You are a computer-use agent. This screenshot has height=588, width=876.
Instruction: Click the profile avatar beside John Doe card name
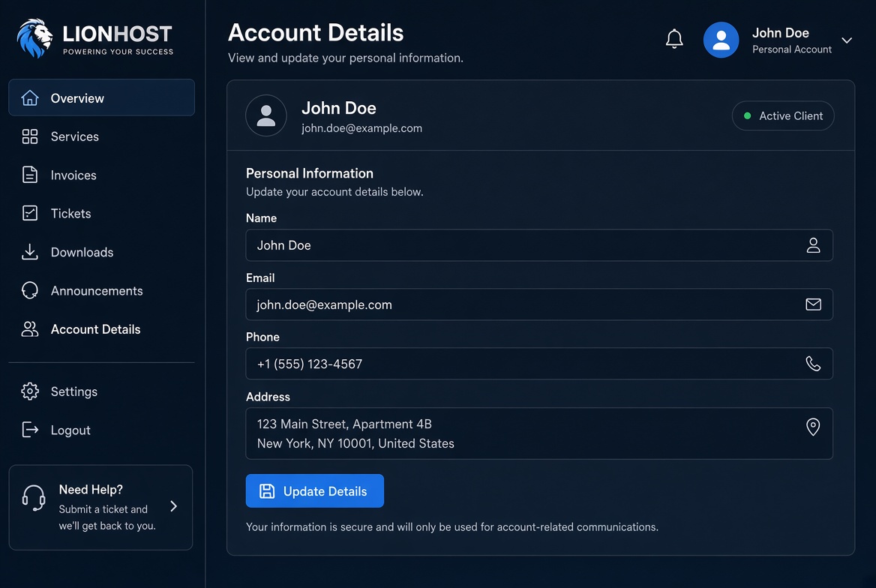(266, 115)
